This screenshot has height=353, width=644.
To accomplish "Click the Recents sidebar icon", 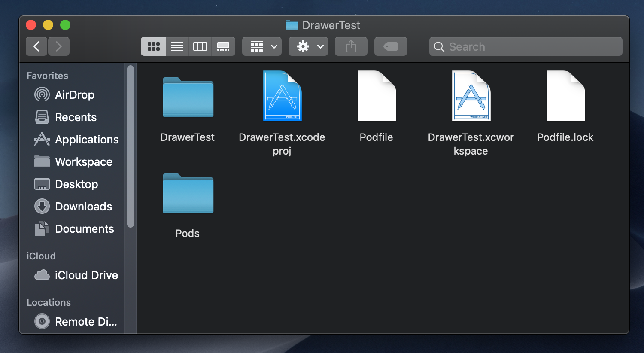I will [42, 117].
